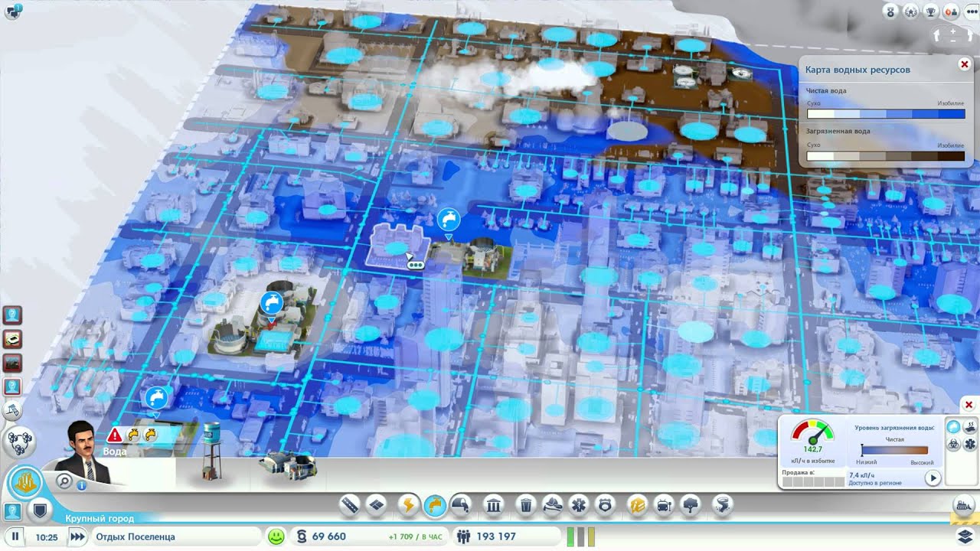Screen dimensions: 980x551
Task: Open the Disasters tornado menu
Action: [723, 504]
